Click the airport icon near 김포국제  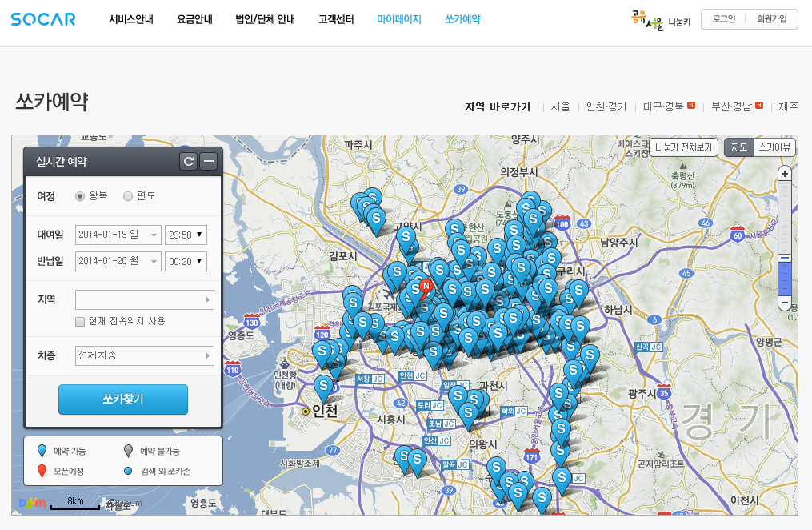[389, 295]
